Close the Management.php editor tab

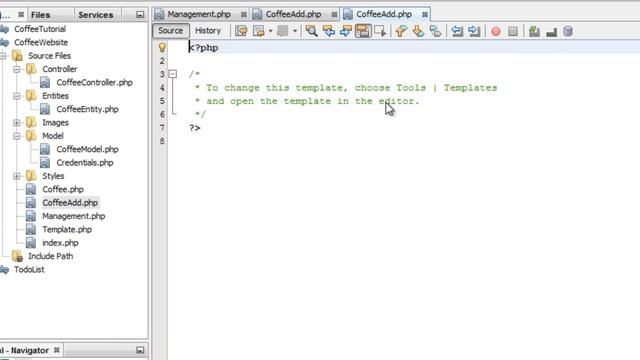[244, 15]
